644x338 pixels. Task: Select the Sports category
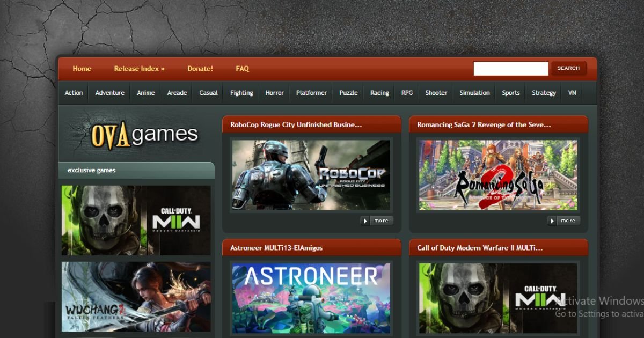click(x=511, y=93)
